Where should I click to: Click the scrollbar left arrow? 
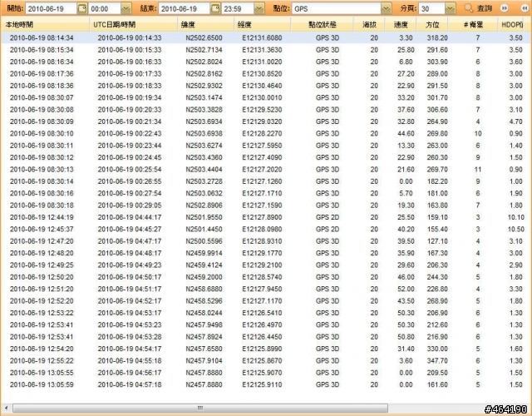click(6, 408)
